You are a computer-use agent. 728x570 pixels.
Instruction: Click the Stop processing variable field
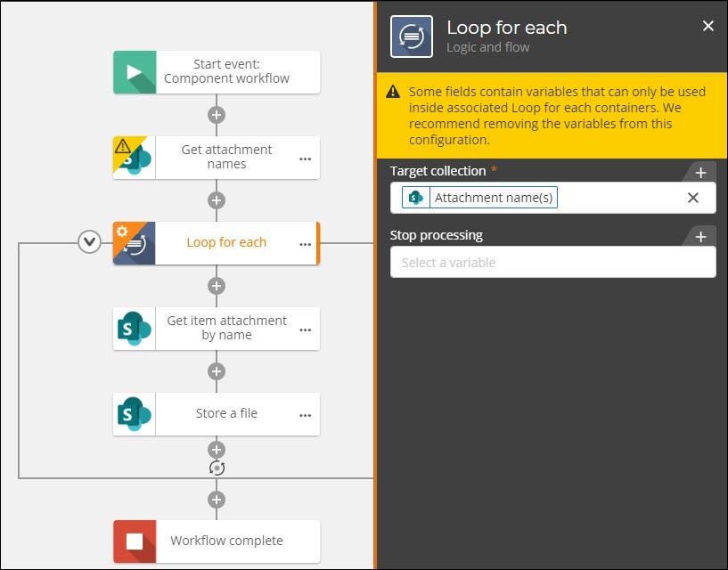[x=553, y=262]
